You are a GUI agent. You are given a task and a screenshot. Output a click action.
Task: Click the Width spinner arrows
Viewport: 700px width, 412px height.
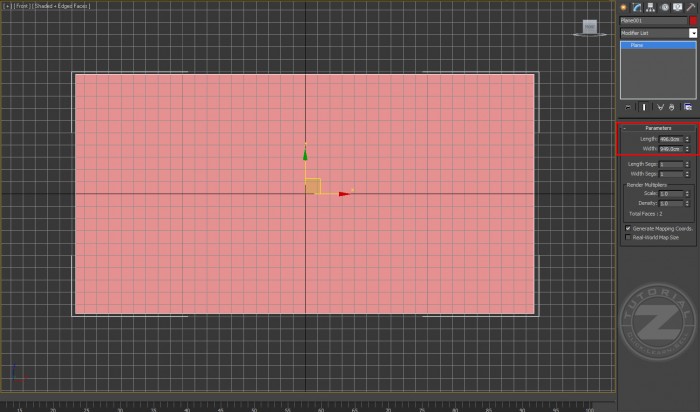[687, 149]
